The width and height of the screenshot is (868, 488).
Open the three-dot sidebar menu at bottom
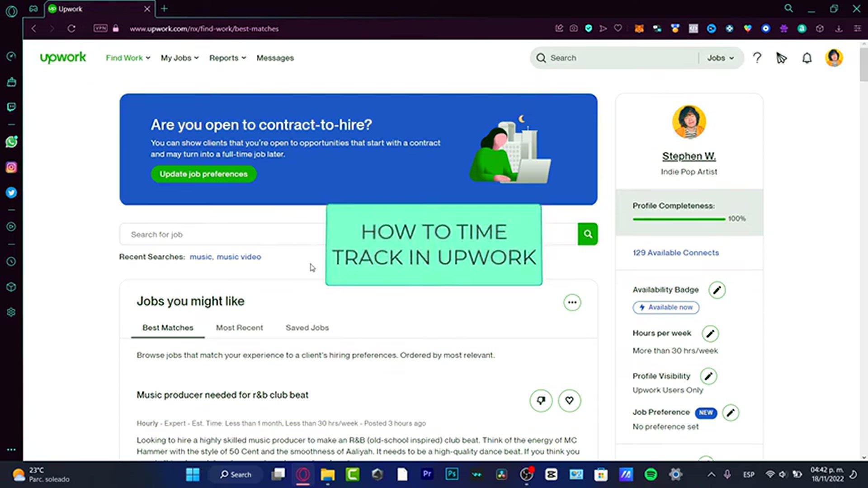(x=11, y=450)
